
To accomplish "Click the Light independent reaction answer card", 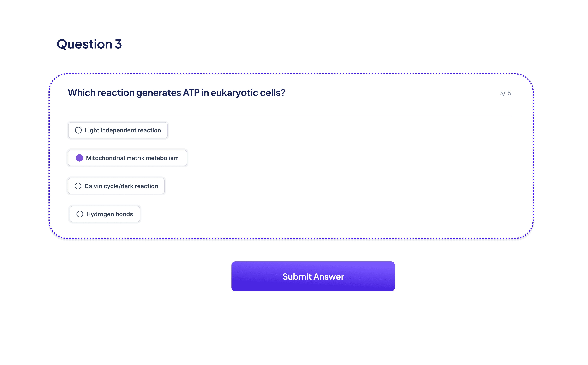I will click(x=118, y=130).
